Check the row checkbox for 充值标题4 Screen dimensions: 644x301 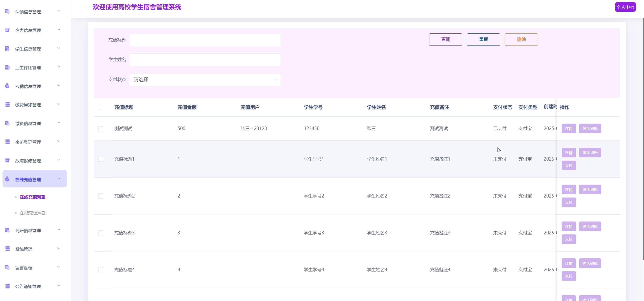pos(101,270)
